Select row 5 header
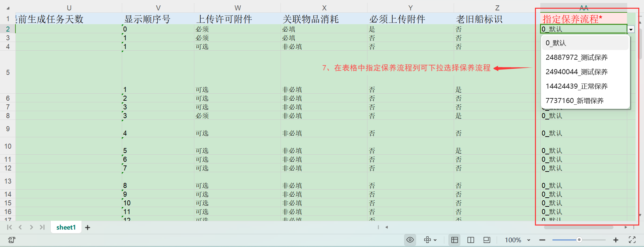 pyautogui.click(x=8, y=72)
